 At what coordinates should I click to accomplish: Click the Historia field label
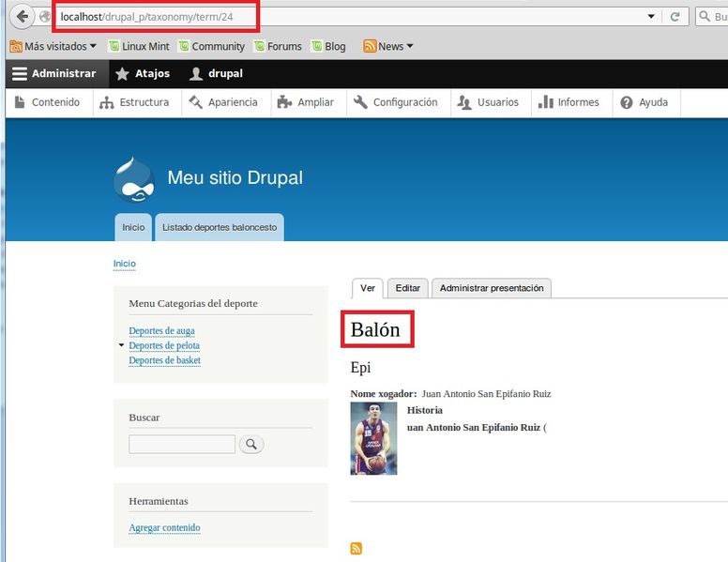[424, 410]
